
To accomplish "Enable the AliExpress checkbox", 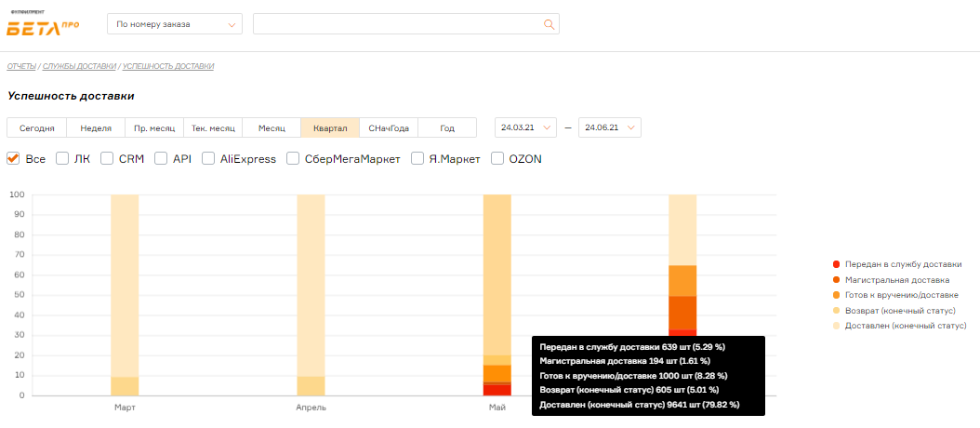I will click(208, 159).
